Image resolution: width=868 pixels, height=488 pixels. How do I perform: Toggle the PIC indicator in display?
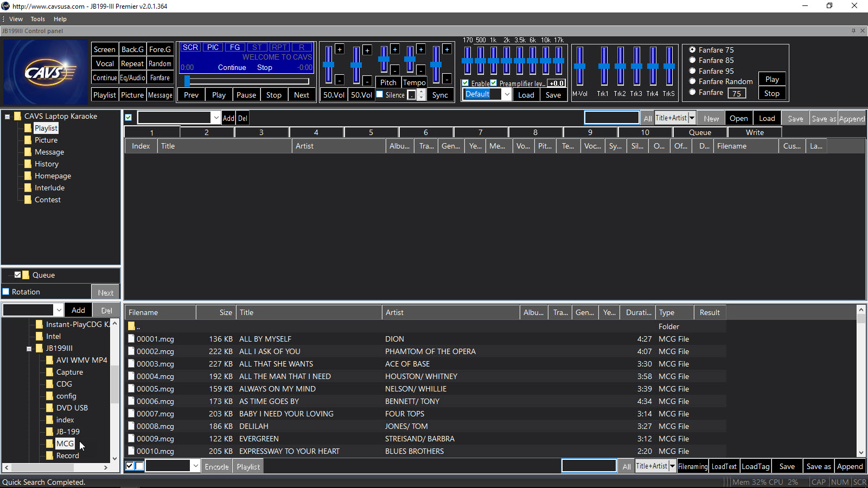[x=213, y=48]
